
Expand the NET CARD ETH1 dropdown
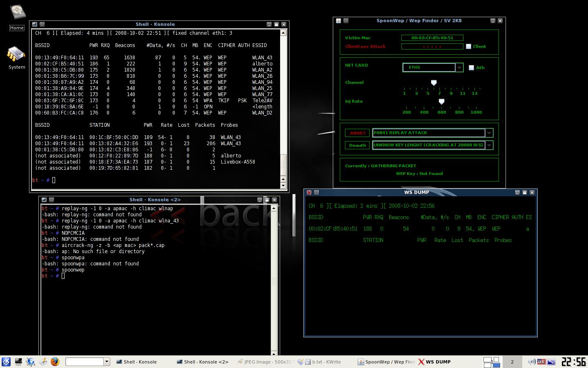coord(459,67)
